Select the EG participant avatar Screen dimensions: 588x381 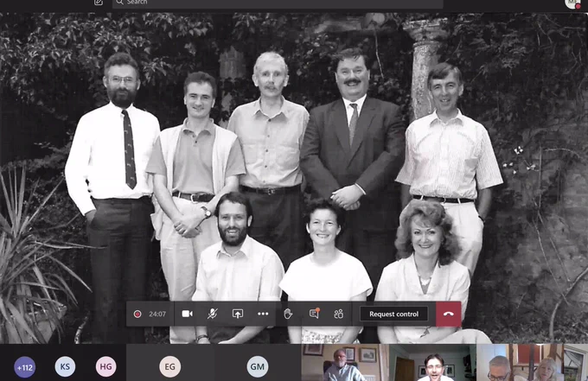pos(169,366)
